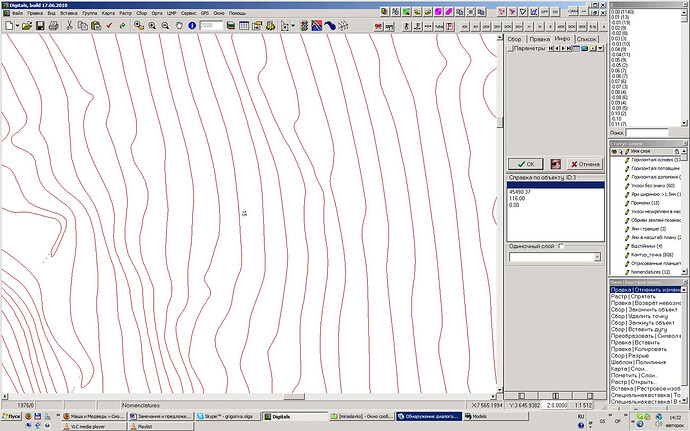690x431 pixels.
Task: Click the New document icon
Action: coord(9,26)
